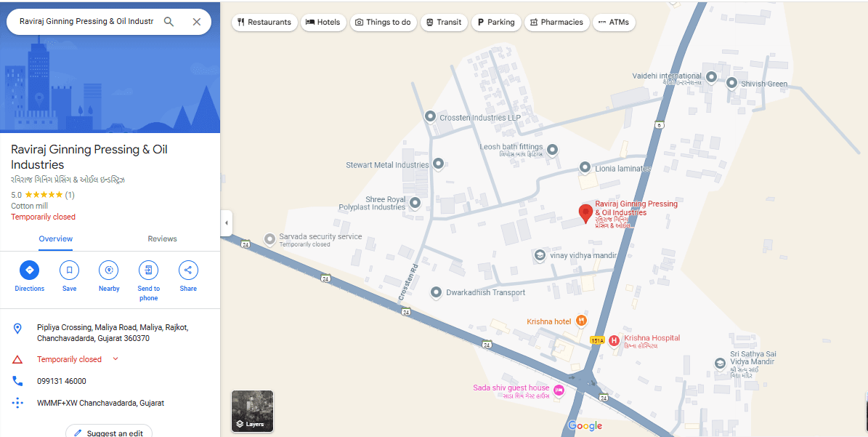This screenshot has width=868, height=437.
Task: Click the Nearby icon button
Action: point(108,270)
